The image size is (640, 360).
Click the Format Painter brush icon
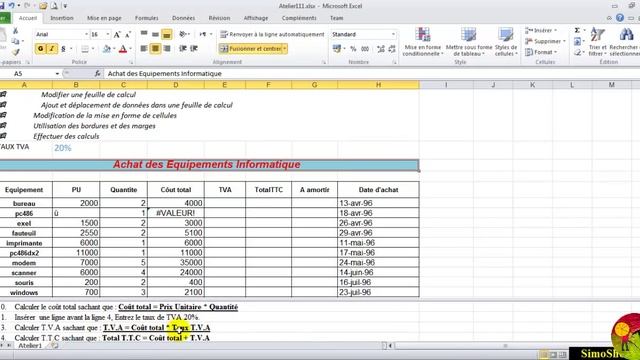coord(16,52)
